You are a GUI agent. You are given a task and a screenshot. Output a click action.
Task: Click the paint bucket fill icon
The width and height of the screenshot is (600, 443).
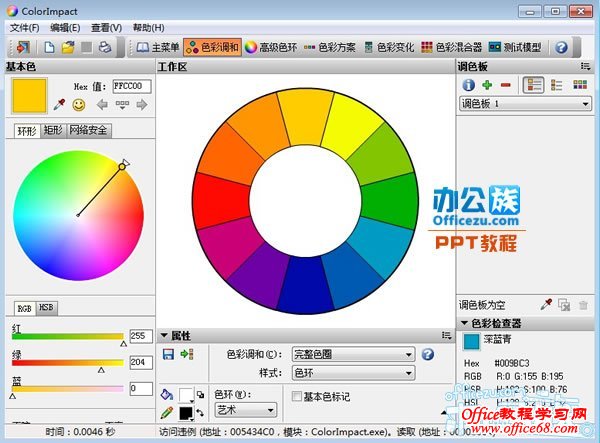pos(167,394)
